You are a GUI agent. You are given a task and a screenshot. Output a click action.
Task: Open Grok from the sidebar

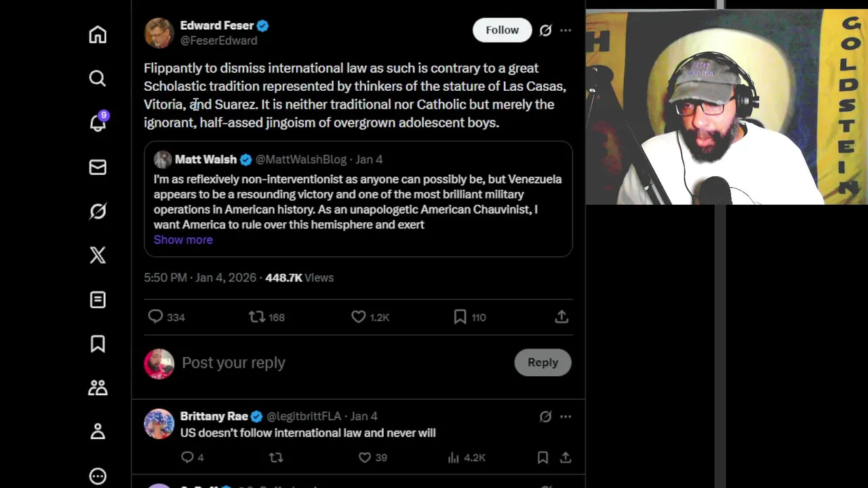pyautogui.click(x=98, y=211)
